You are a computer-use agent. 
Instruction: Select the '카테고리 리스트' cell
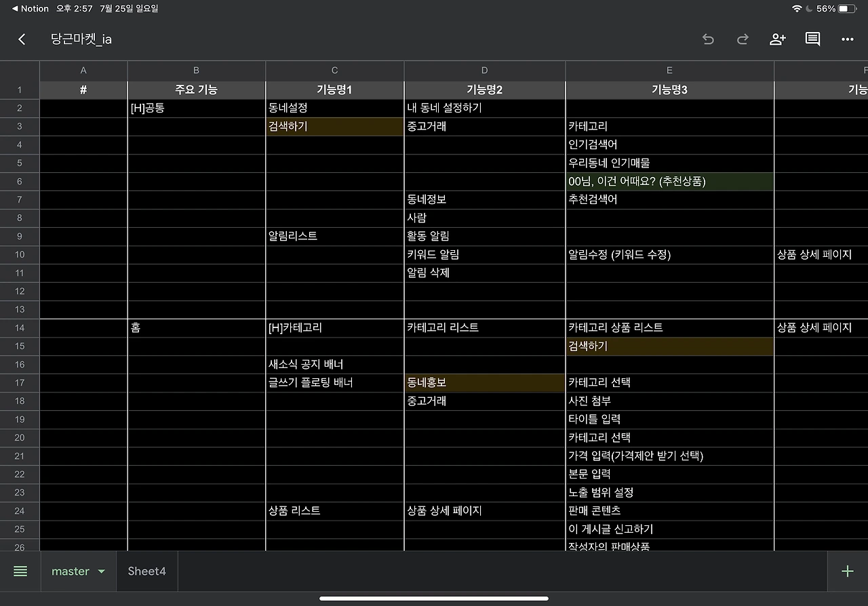[485, 328]
